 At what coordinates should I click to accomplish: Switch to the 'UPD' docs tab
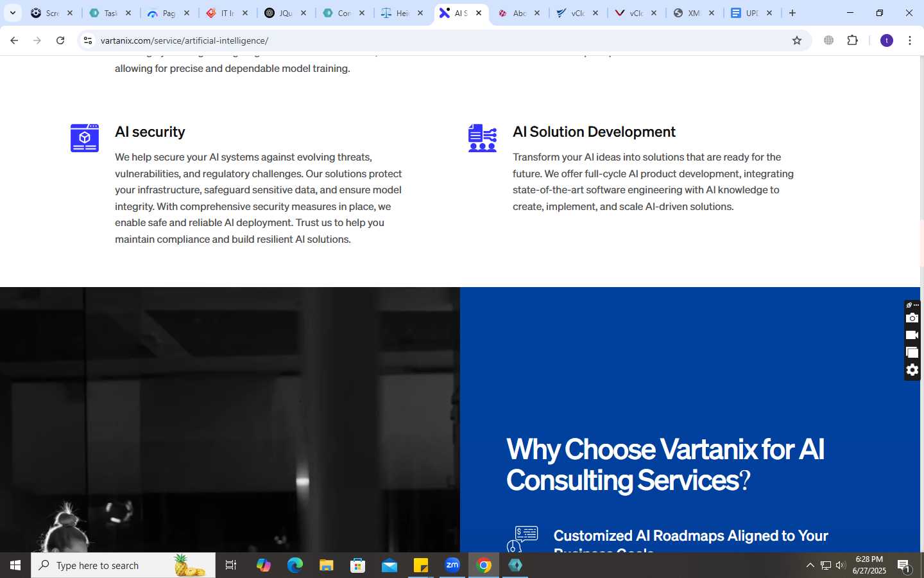(x=751, y=13)
